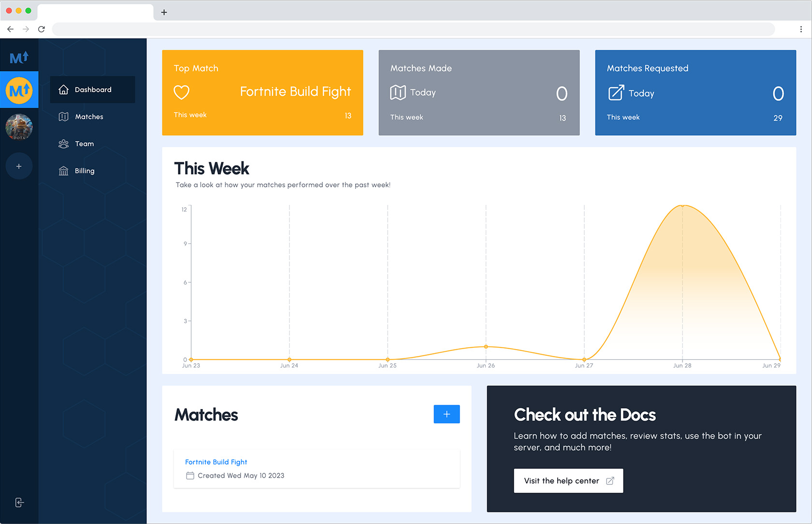812x524 pixels.
Task: Add a new server with plus circle
Action: point(19,166)
